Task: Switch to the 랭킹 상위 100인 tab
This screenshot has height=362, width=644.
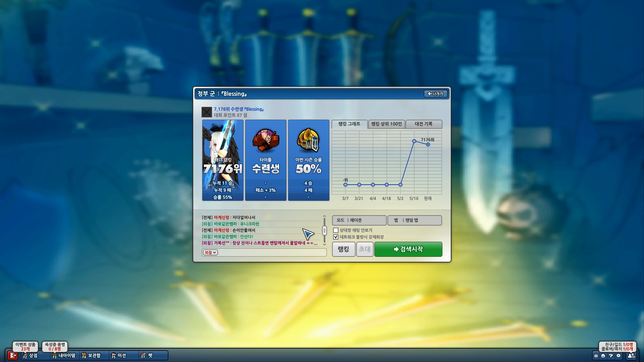Action: (386, 124)
